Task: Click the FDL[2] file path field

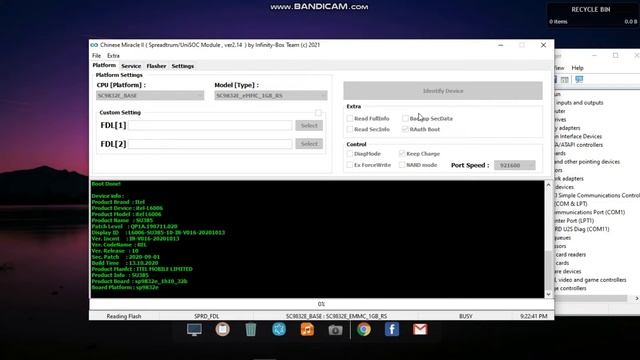Action: tap(210, 144)
